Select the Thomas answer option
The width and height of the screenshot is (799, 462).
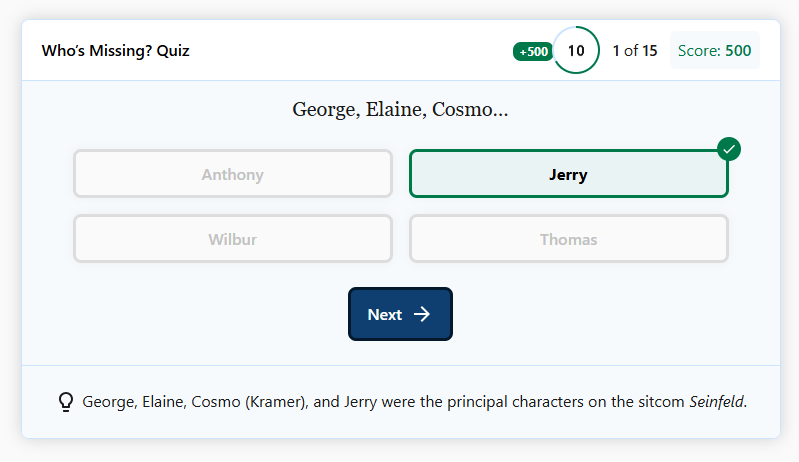pos(568,239)
